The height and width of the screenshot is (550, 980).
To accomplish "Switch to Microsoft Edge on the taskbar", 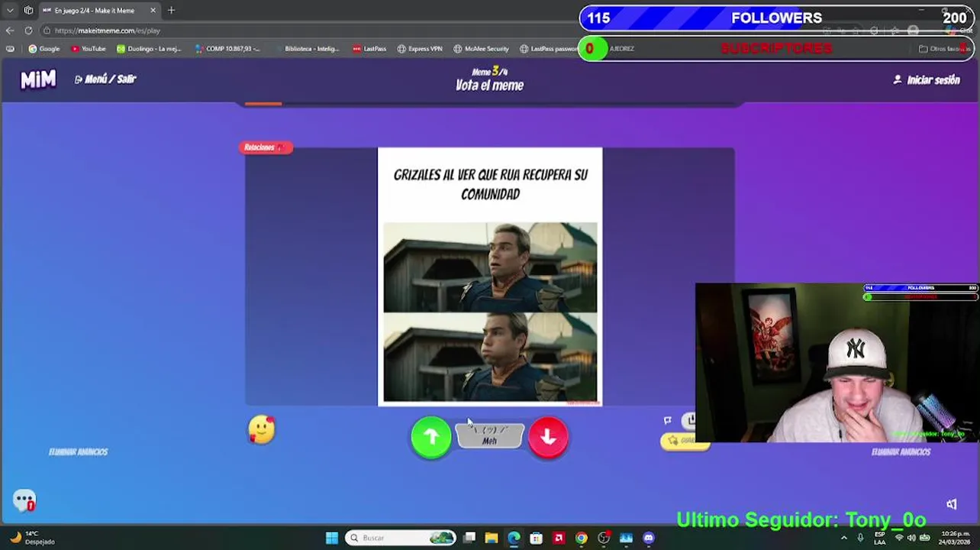I will tap(514, 538).
